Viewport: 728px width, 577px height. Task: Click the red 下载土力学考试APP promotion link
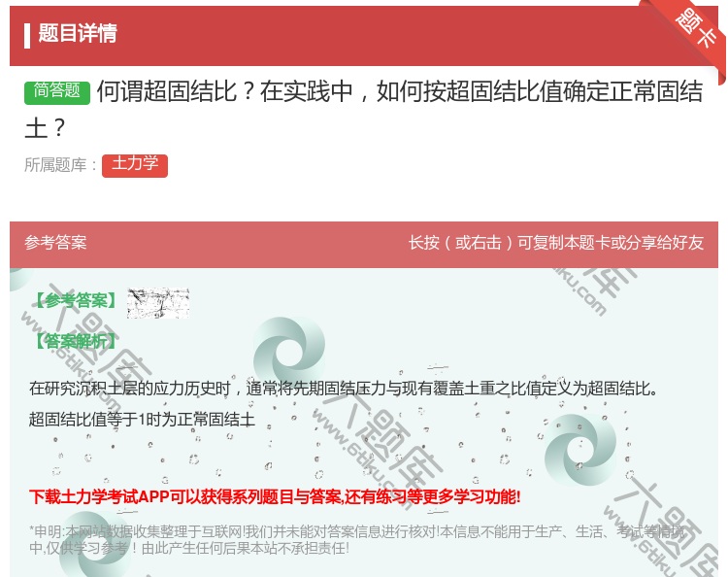(275, 497)
